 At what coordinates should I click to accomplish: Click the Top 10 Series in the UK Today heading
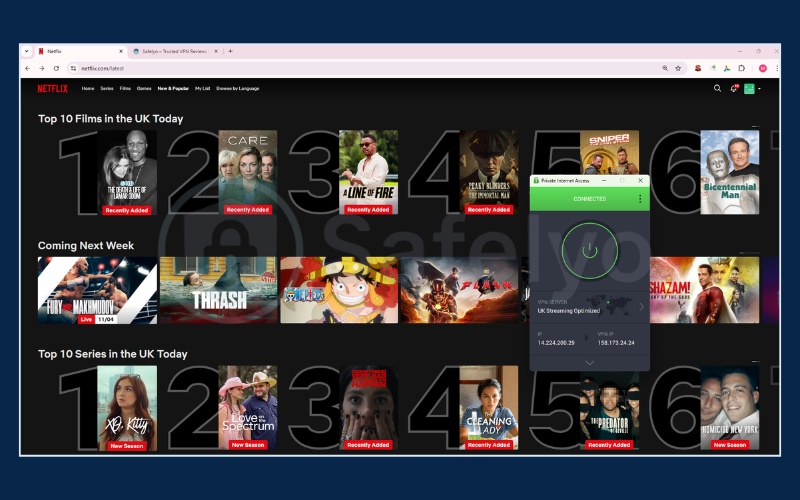[112, 354]
